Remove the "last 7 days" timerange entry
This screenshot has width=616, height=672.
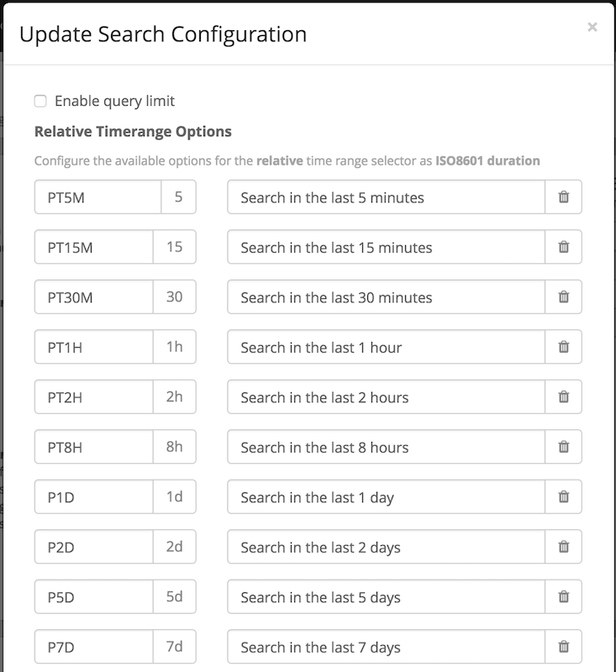pos(564,647)
